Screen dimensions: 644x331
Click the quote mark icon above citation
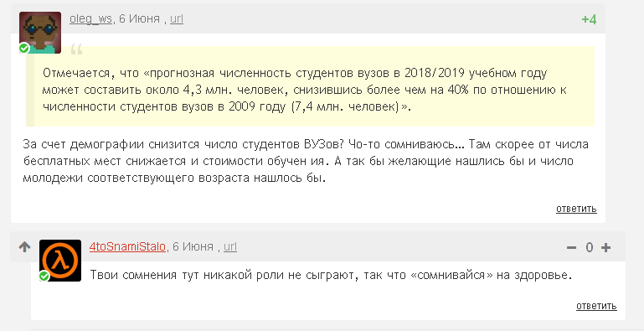pos(76,49)
